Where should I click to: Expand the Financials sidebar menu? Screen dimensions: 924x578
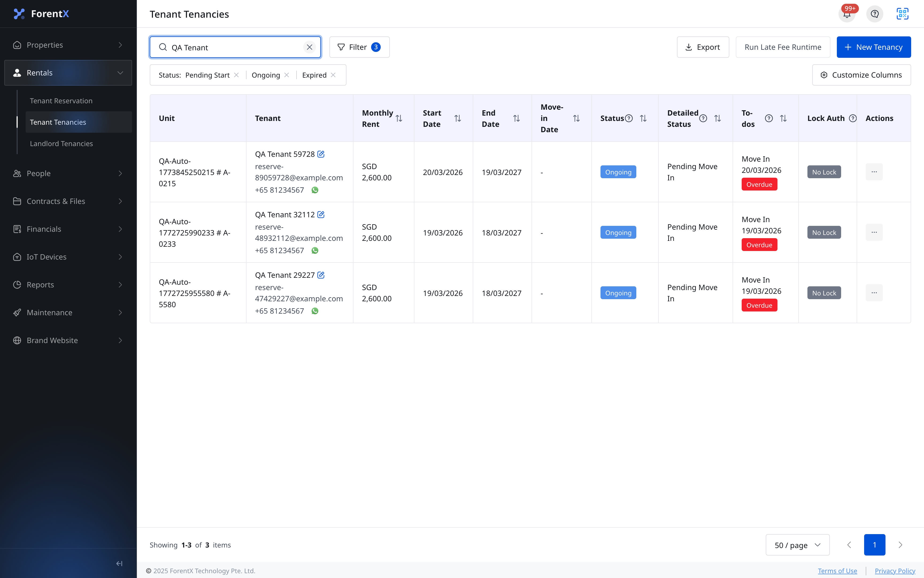click(68, 229)
